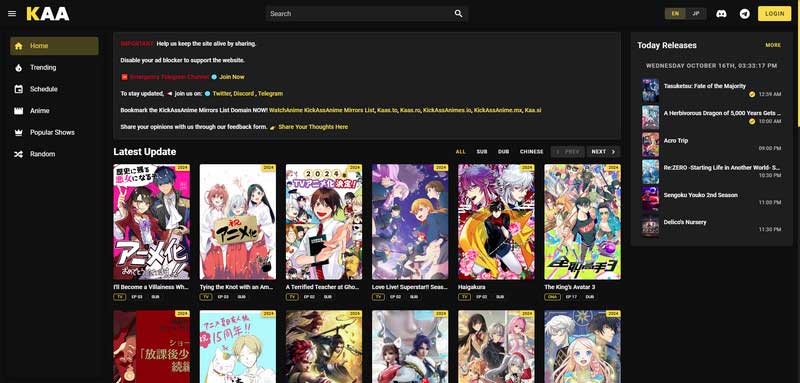Click the KAA site logo
The image size is (800, 383).
click(48, 14)
